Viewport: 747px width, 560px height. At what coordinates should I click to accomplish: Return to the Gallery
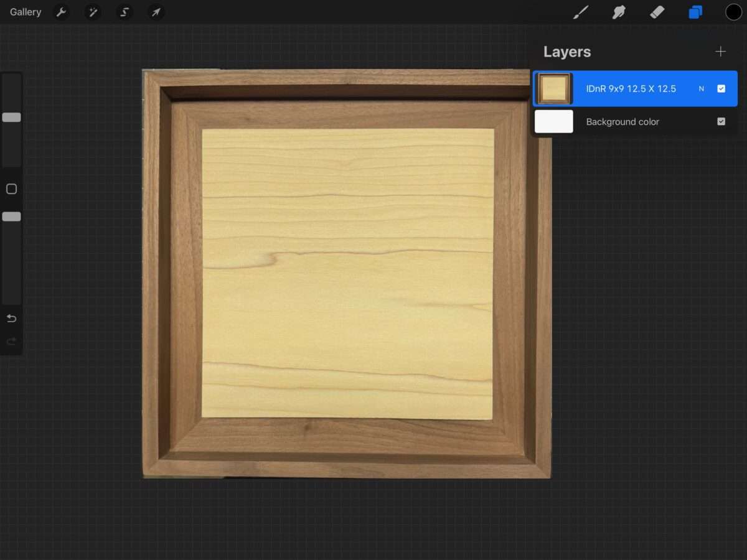26,12
